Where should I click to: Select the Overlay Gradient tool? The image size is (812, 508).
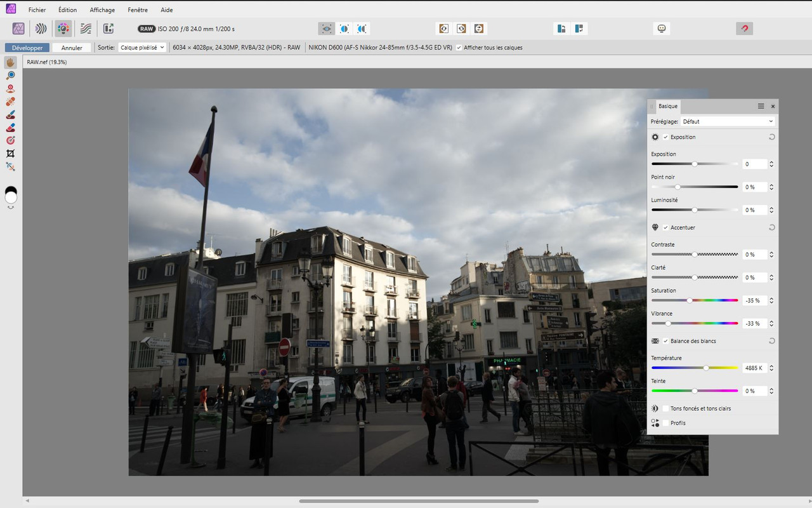[11, 140]
